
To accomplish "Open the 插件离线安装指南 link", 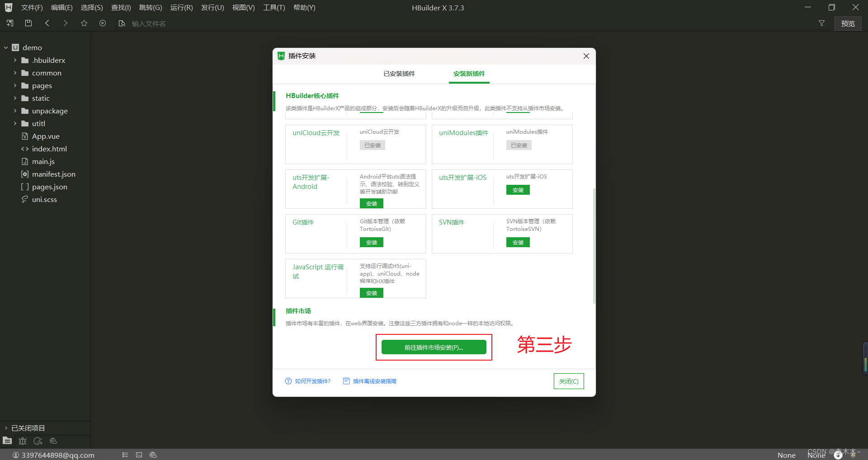I will pos(375,381).
